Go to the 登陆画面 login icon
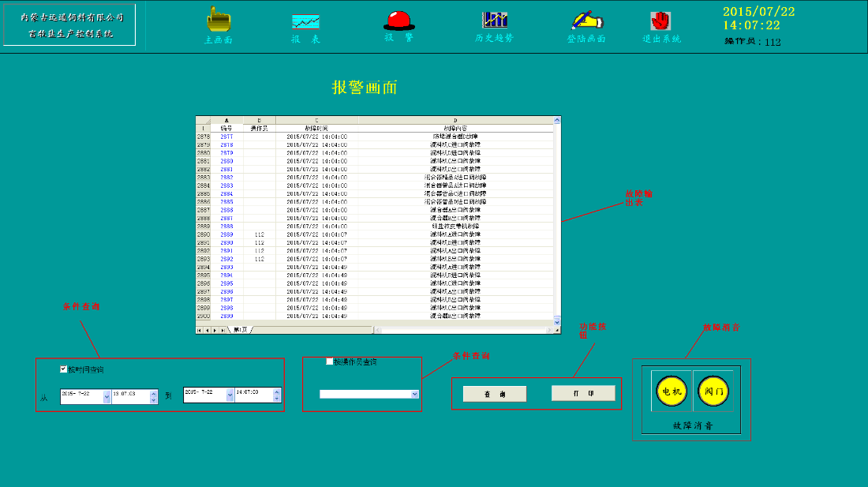Viewport: 868px width, 487px height. 587,21
